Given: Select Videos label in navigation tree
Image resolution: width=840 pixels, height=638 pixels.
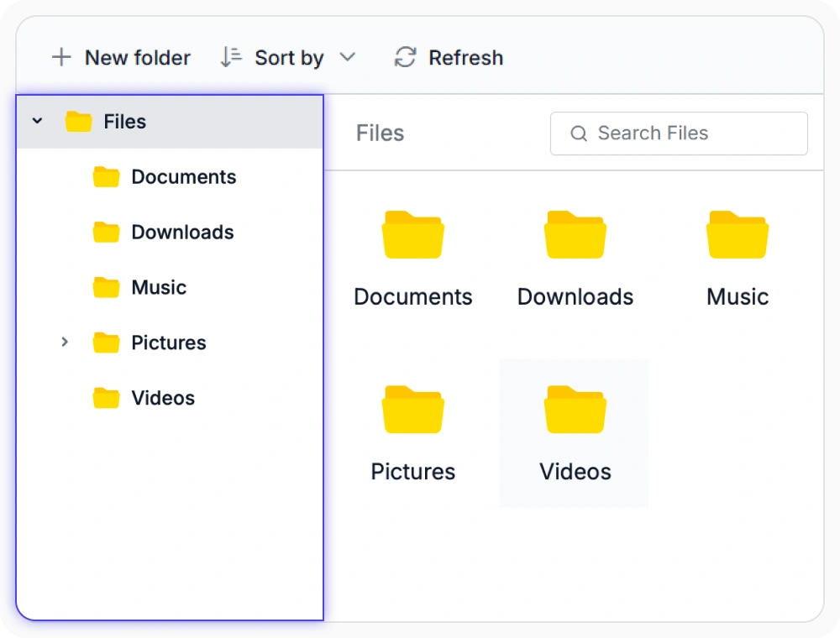Looking at the screenshot, I should 163,398.
